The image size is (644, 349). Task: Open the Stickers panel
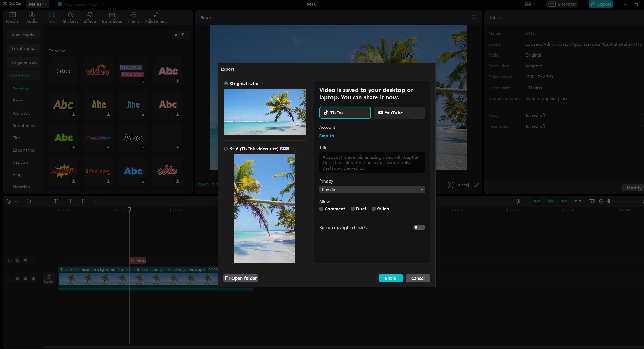tap(70, 17)
